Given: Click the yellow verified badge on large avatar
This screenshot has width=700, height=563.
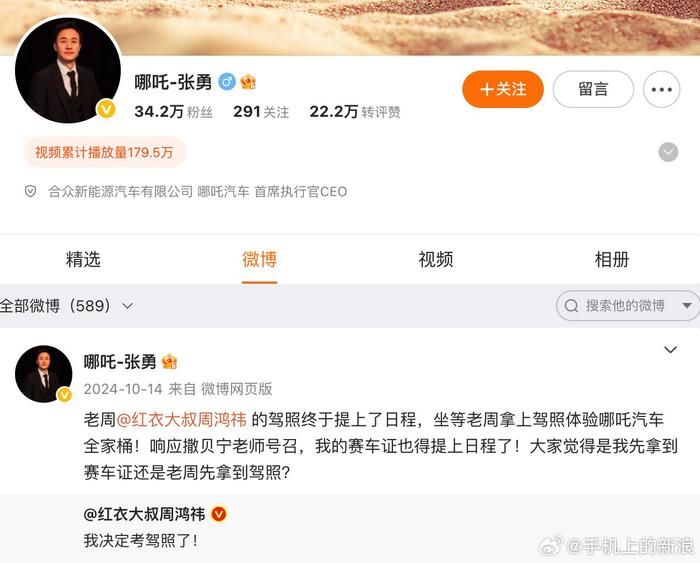Looking at the screenshot, I should [106, 109].
